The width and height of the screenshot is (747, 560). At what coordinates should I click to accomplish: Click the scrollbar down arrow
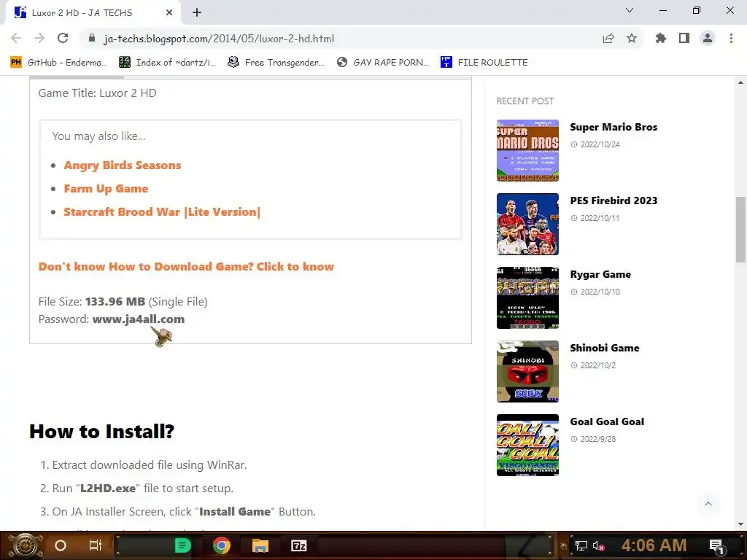click(740, 524)
